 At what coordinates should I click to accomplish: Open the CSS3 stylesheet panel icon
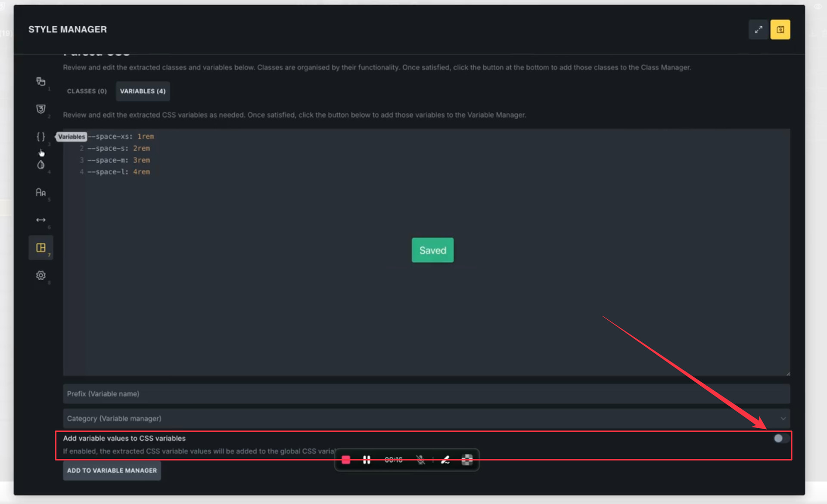coord(40,109)
